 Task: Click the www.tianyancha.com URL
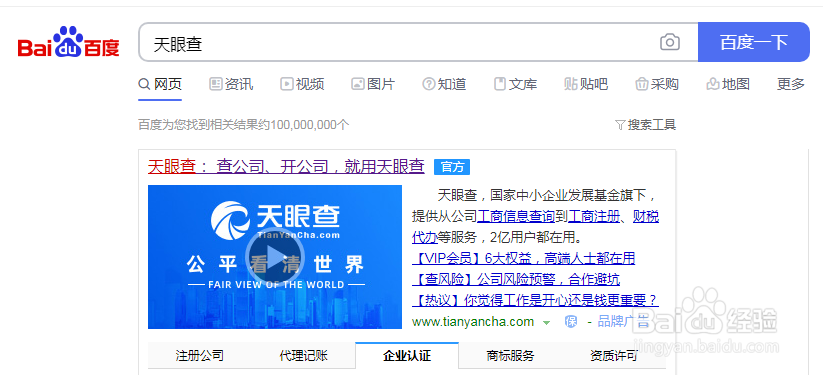473,321
